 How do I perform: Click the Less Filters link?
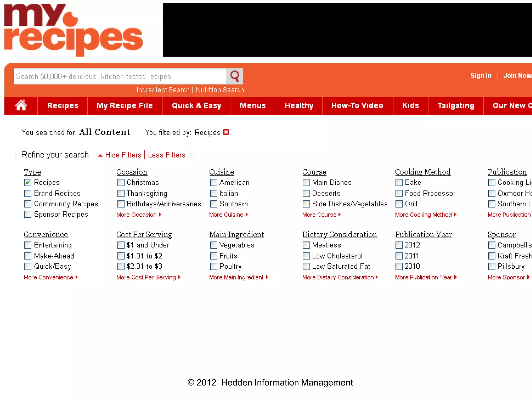point(167,155)
